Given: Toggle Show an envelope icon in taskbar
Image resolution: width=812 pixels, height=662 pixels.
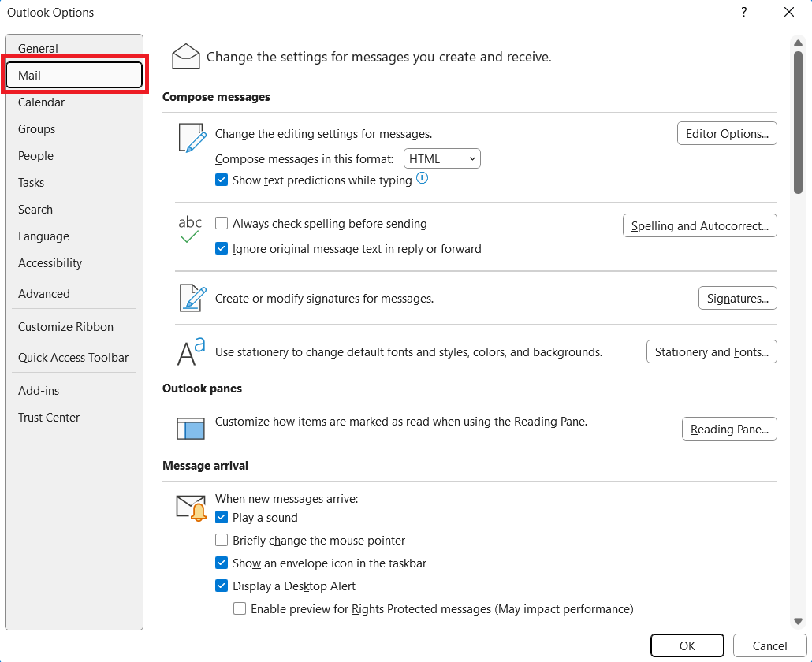Looking at the screenshot, I should click(222, 563).
